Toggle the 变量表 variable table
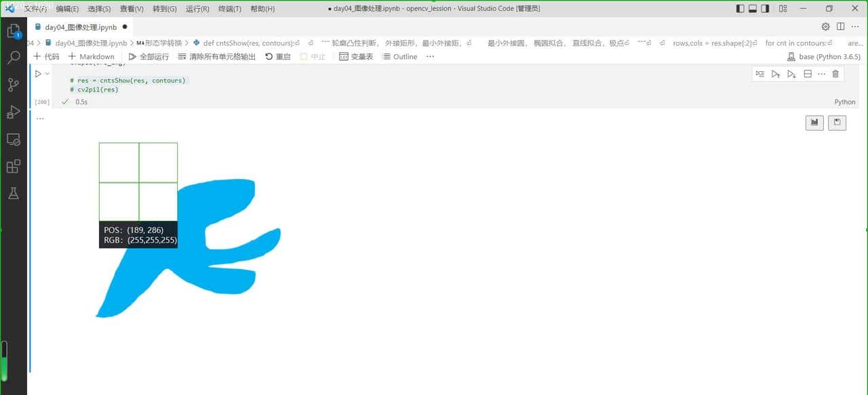 coord(356,57)
